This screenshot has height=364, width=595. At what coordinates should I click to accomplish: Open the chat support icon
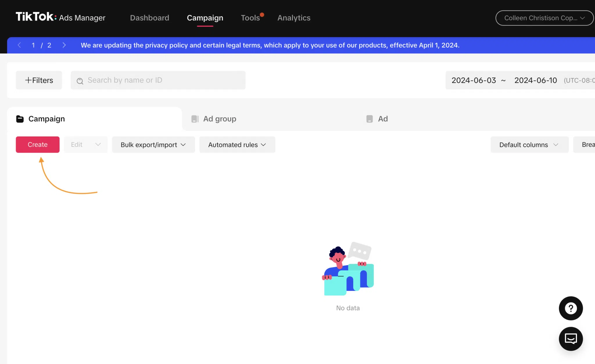click(571, 339)
